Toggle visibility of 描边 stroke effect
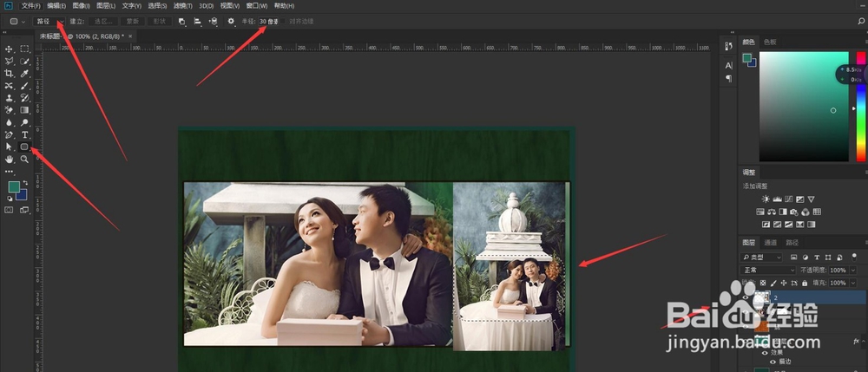The height and width of the screenshot is (372, 868). (773, 362)
